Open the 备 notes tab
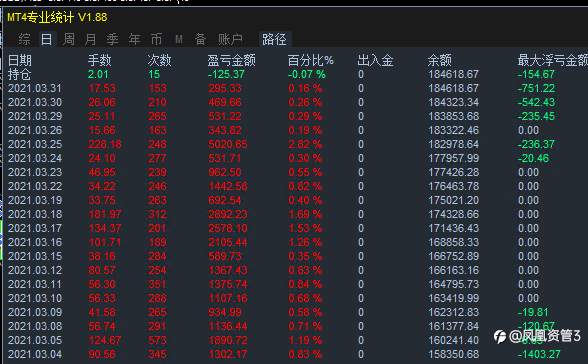Image resolution: width=588 pixels, height=364 pixels. pos(200,39)
